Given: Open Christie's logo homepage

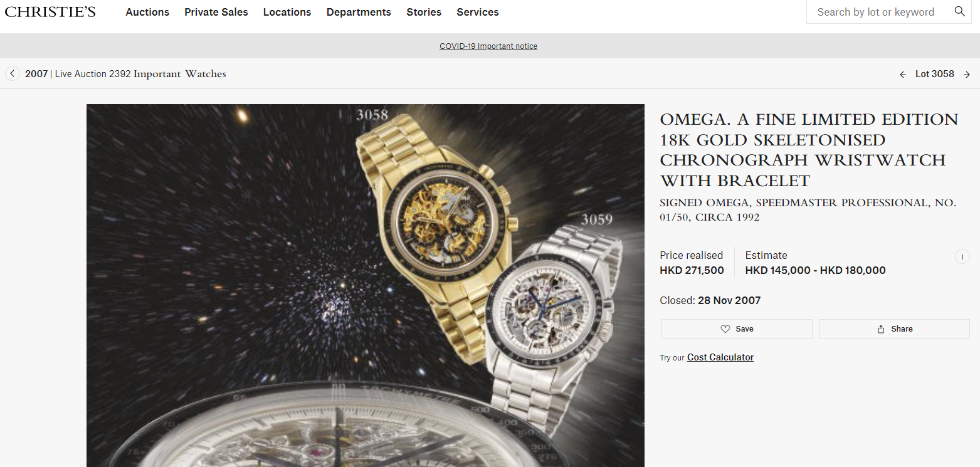Looking at the screenshot, I should point(50,11).
